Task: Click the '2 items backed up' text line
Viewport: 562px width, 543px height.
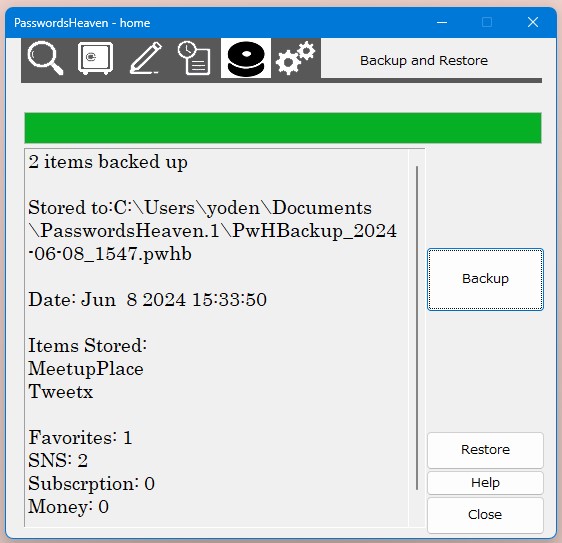Action: click(x=108, y=162)
